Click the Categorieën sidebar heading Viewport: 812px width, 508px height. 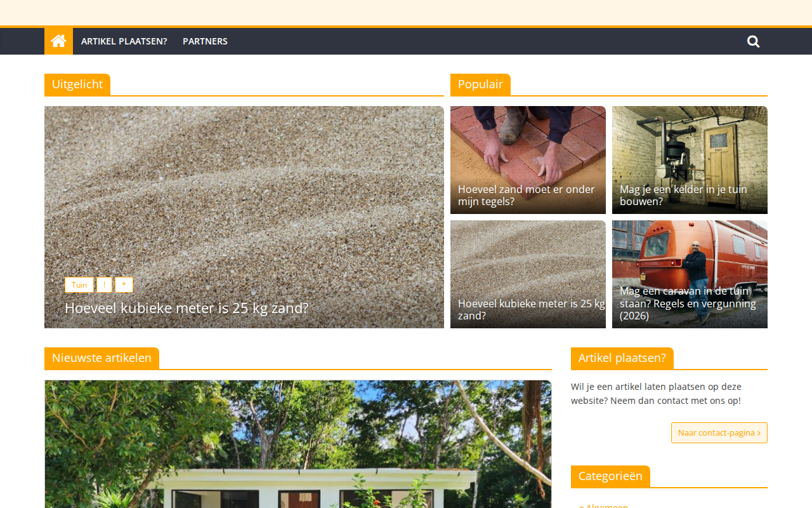[610, 476]
